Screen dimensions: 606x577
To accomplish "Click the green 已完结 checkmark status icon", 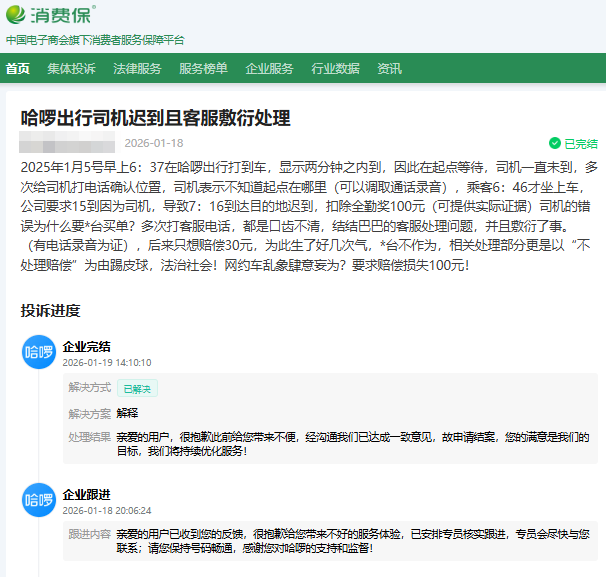I will click(x=555, y=144).
